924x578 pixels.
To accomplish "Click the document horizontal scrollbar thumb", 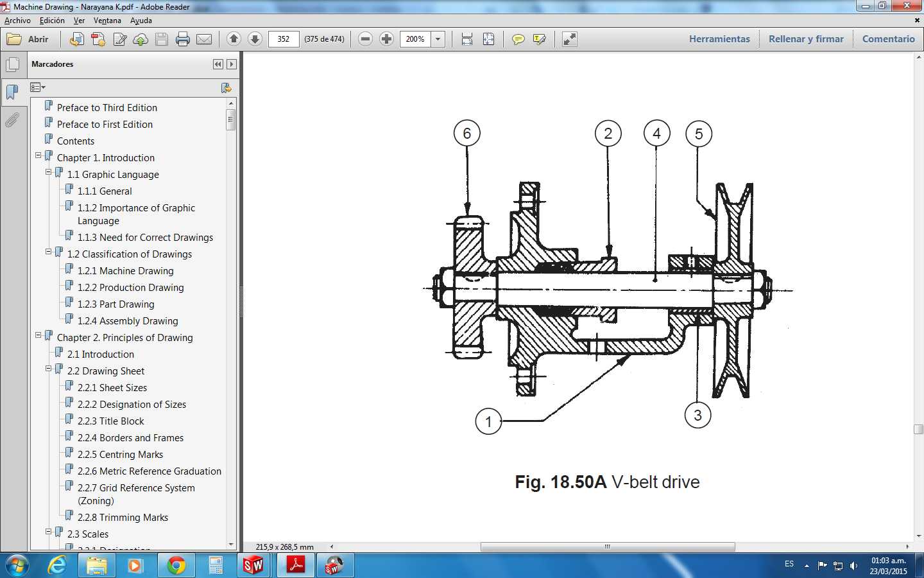I will tap(607, 547).
